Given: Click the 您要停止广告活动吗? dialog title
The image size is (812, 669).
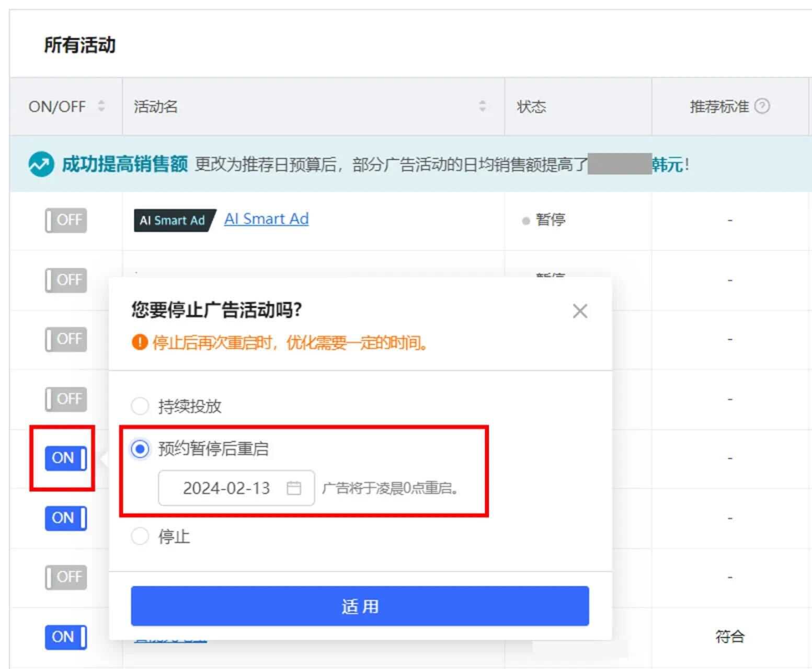Looking at the screenshot, I should 217,310.
